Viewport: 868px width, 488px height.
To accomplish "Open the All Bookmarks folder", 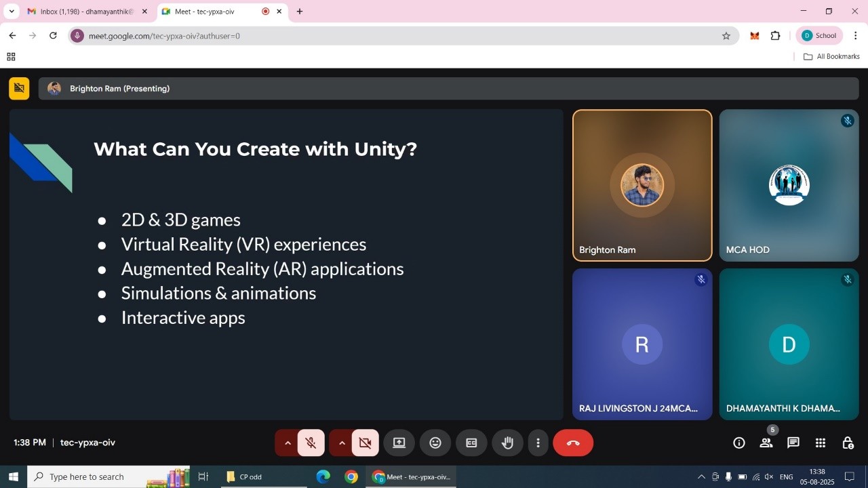I will pos(831,56).
